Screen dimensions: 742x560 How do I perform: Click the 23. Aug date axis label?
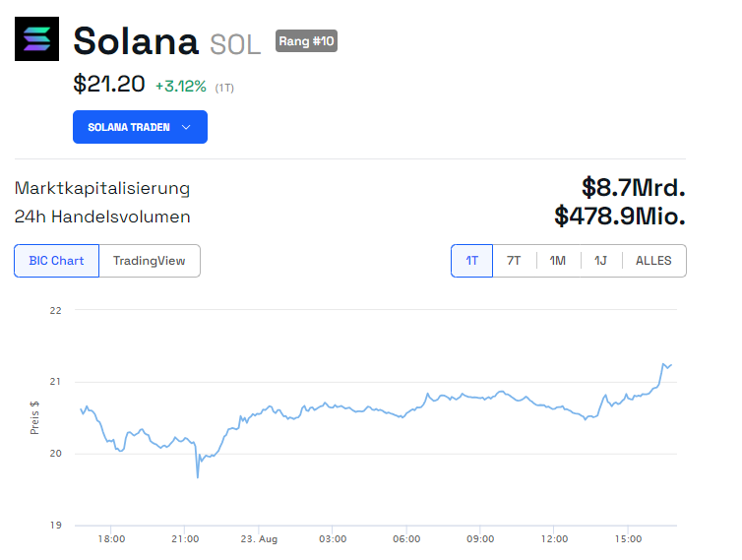260,539
